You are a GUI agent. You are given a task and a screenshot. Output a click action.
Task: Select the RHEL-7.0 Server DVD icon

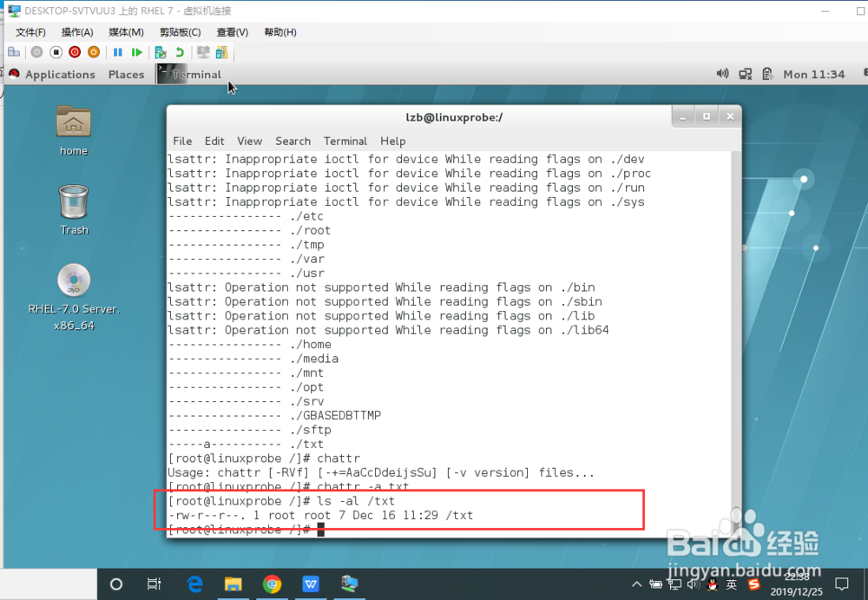(x=74, y=297)
